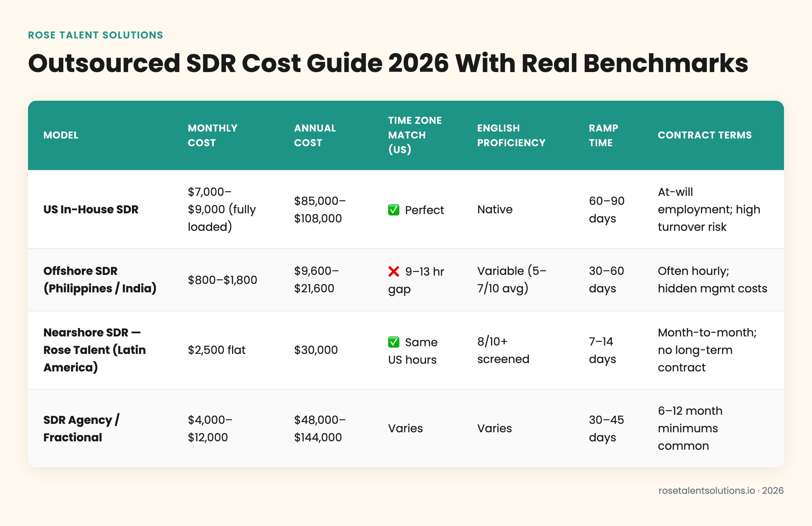The image size is (812, 526).
Task: Click the 6–12 month minimums common cell
Action: pyautogui.click(x=690, y=428)
